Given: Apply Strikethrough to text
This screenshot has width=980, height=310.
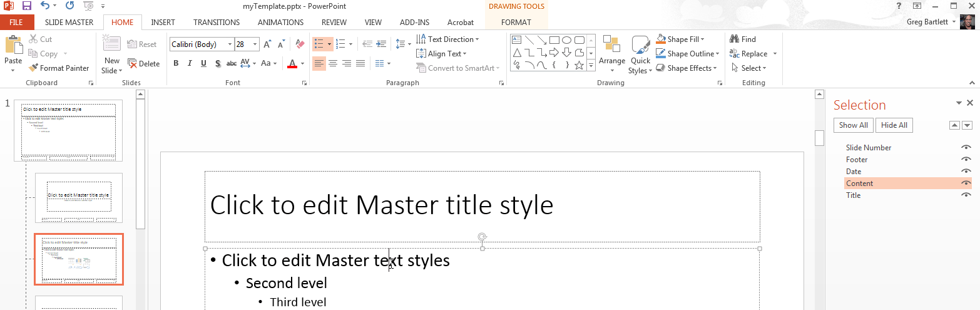Looking at the screenshot, I should click(231, 63).
